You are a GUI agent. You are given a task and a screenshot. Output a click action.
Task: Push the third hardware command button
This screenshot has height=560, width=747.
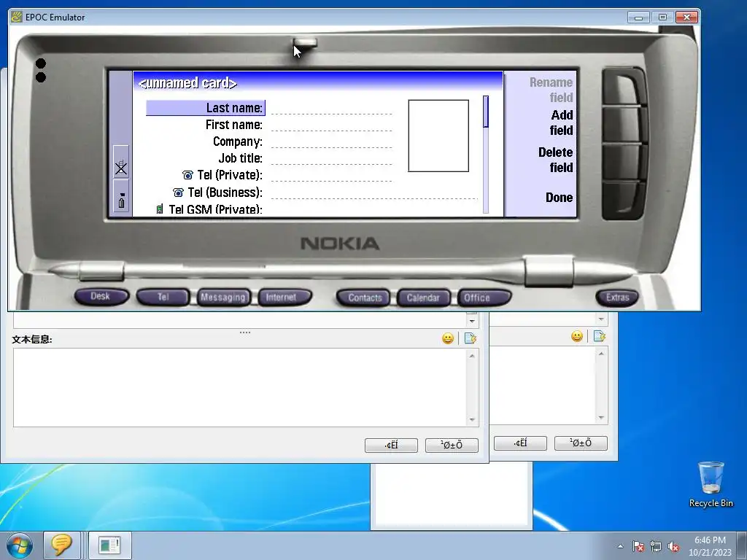[624, 163]
